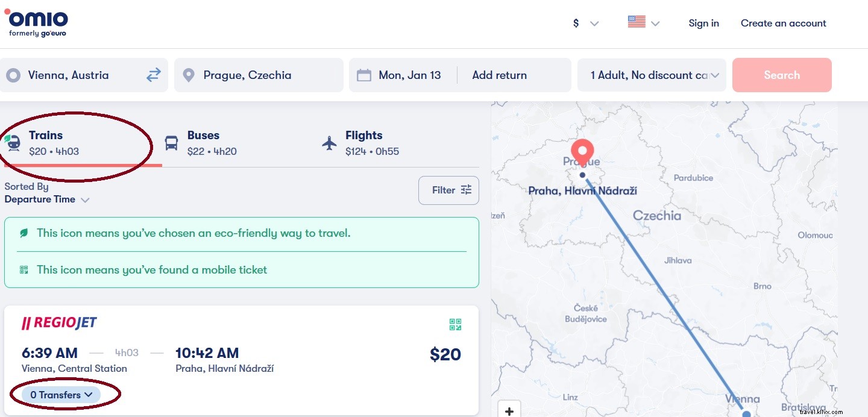Switch to the Buses tab
This screenshot has width=868, height=417.
pos(203,143)
